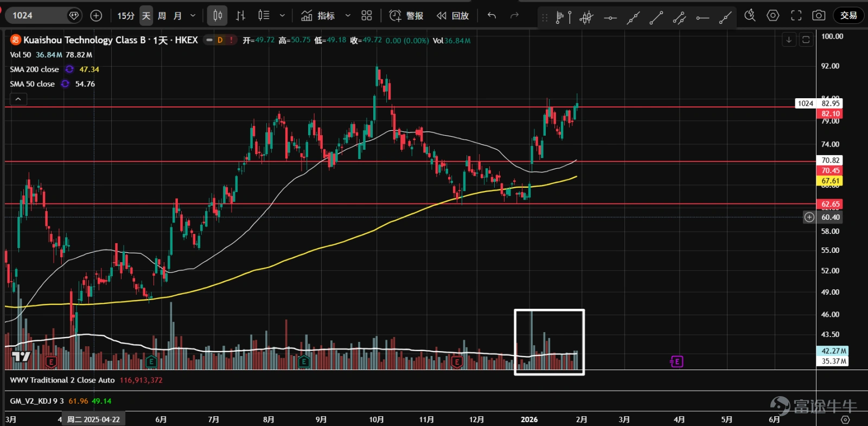868x426 pixels.
Task: Open quick search lightning icon
Action: click(x=750, y=15)
